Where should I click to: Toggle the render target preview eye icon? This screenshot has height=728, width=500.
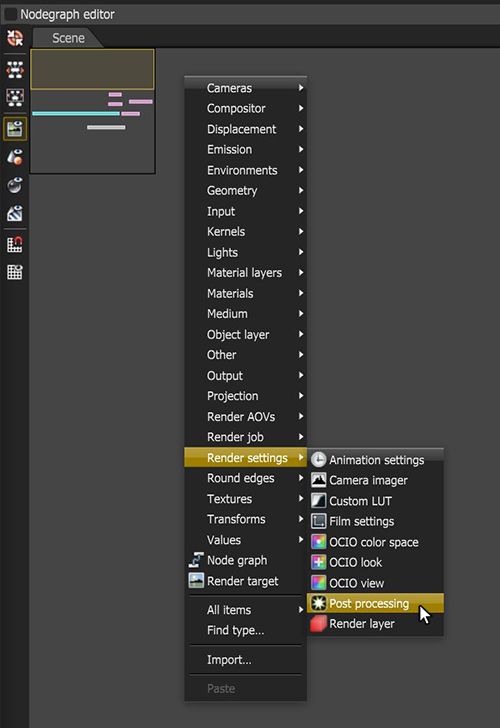click(15, 129)
